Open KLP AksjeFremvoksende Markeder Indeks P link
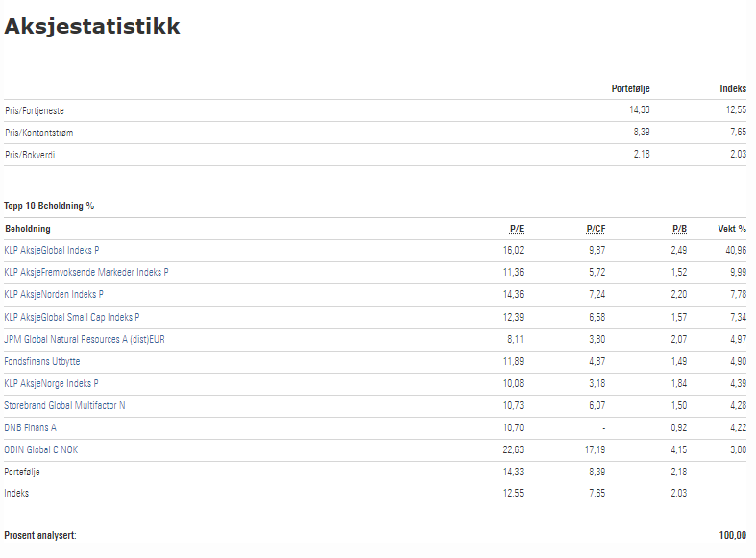The image size is (756, 558). coord(86,272)
